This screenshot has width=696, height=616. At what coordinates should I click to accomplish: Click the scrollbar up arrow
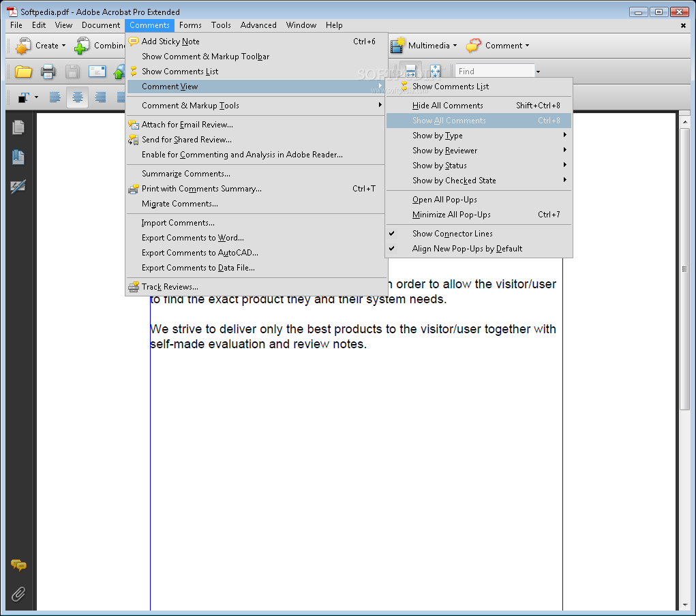(685, 121)
